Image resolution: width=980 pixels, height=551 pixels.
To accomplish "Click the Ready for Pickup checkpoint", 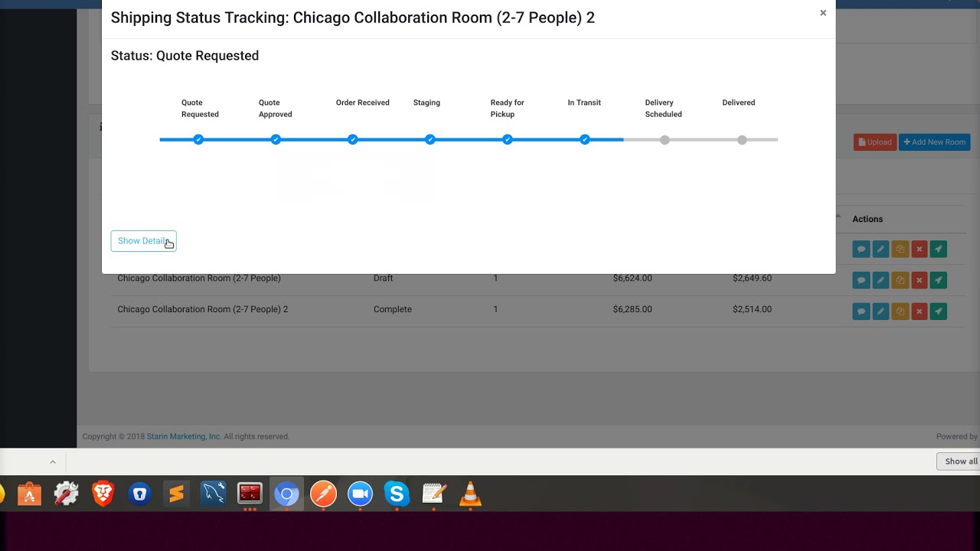I will click(508, 139).
